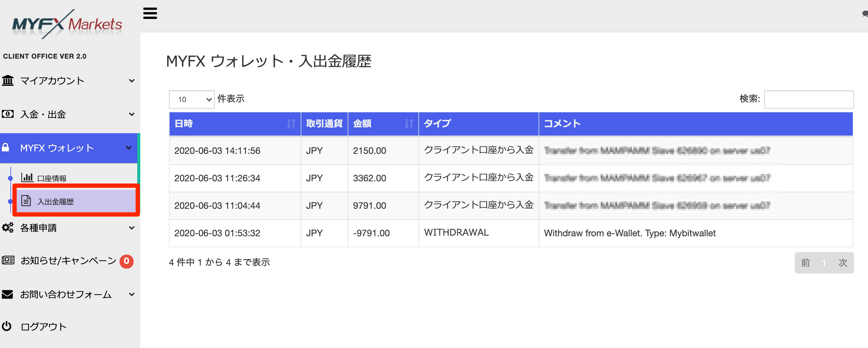Click the Withdraw from e-Wallet comment
Viewport: 868px width, 348px height.
(629, 233)
